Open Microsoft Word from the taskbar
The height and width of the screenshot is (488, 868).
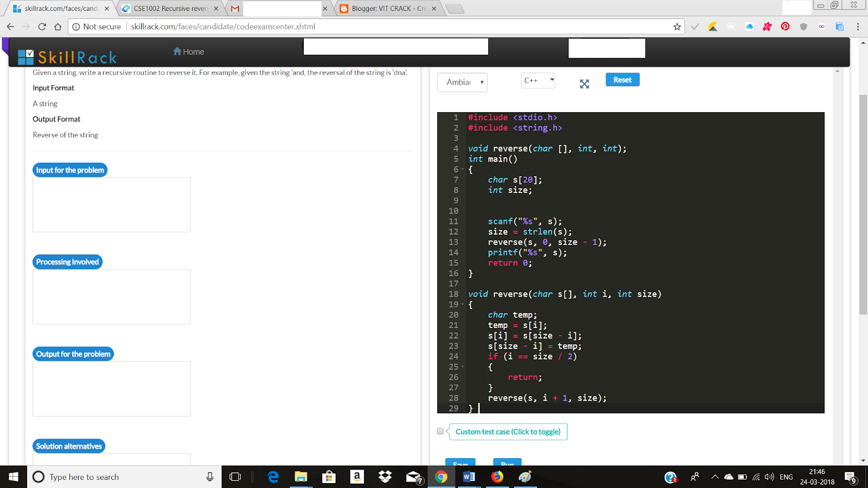tap(469, 477)
